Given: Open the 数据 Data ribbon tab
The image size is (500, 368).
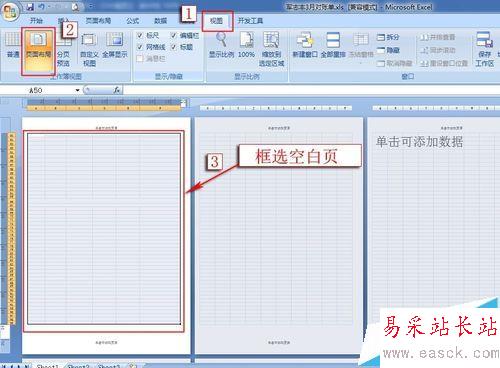Looking at the screenshot, I should coord(160,21).
